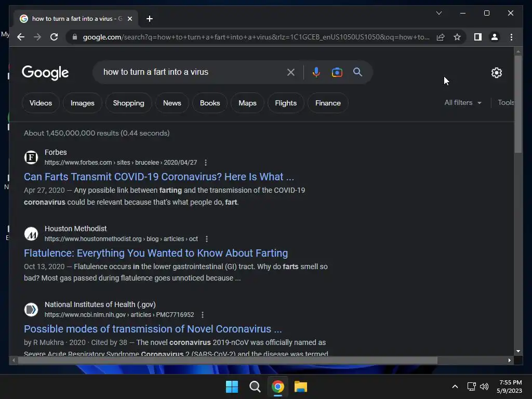Click the results count text
This screenshot has width=532, height=399.
pyautogui.click(x=97, y=133)
